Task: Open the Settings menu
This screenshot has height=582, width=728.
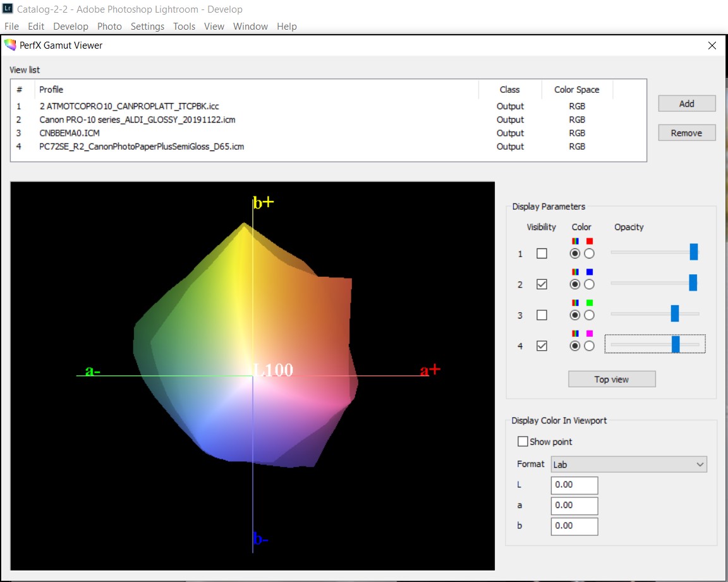Action: (147, 27)
